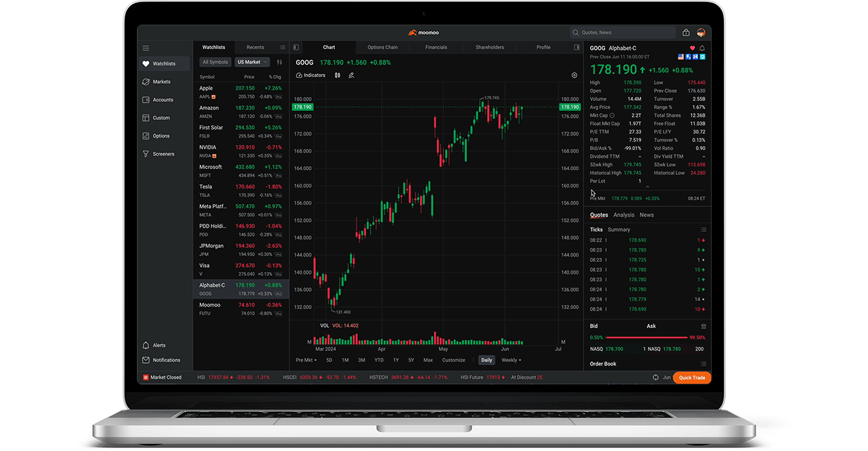Toggle GOOG favorite heart icon
The height and width of the screenshot is (451, 868).
click(x=692, y=48)
